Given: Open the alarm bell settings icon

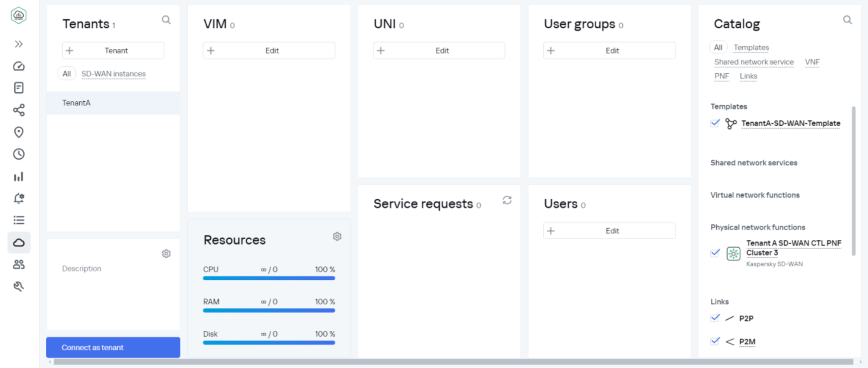Looking at the screenshot, I should pyautogui.click(x=19, y=198).
